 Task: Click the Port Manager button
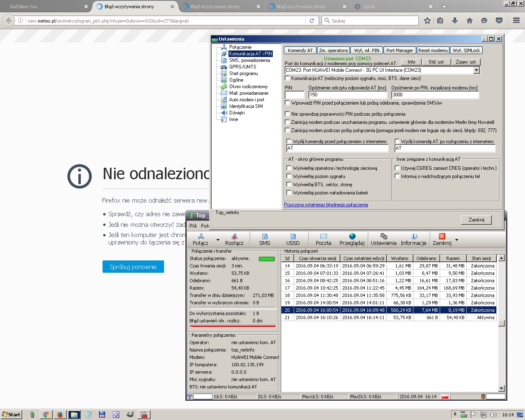tap(399, 50)
